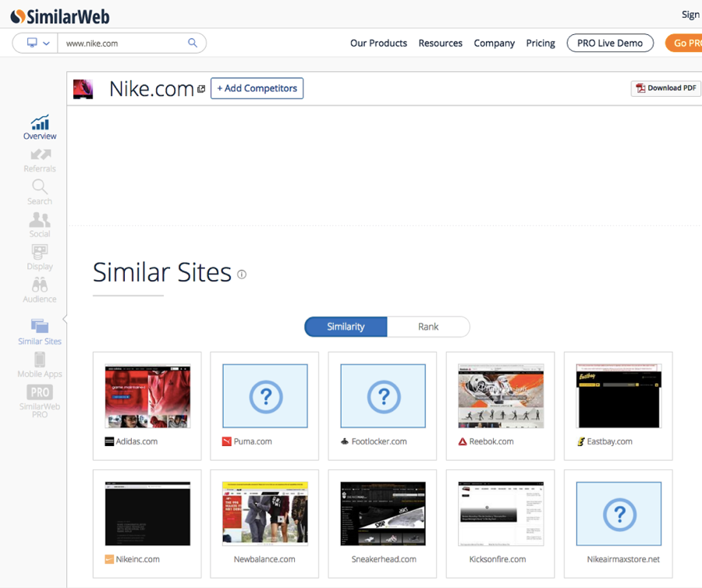Open the Kicksonfire.com thumbnail
The height and width of the screenshot is (588, 702).
pyautogui.click(x=501, y=514)
